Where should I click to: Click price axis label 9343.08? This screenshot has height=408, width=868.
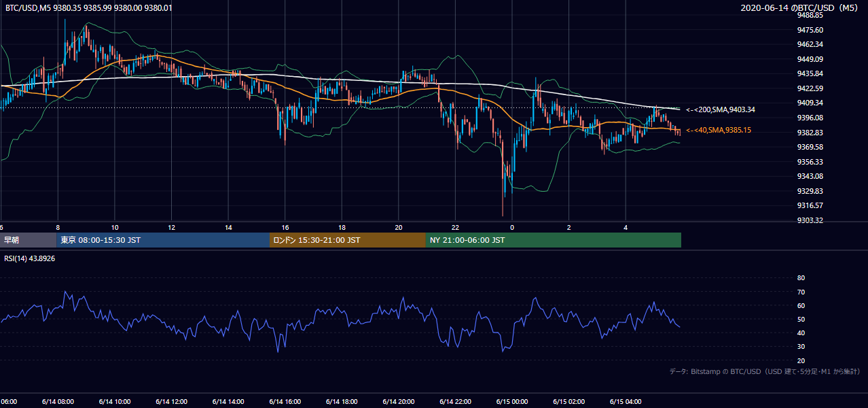[810, 176]
